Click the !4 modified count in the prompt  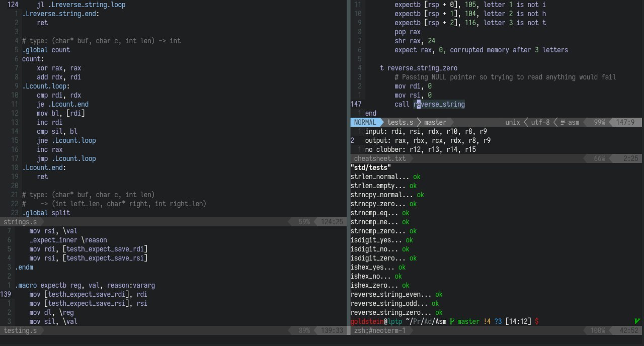pyautogui.click(x=487, y=321)
